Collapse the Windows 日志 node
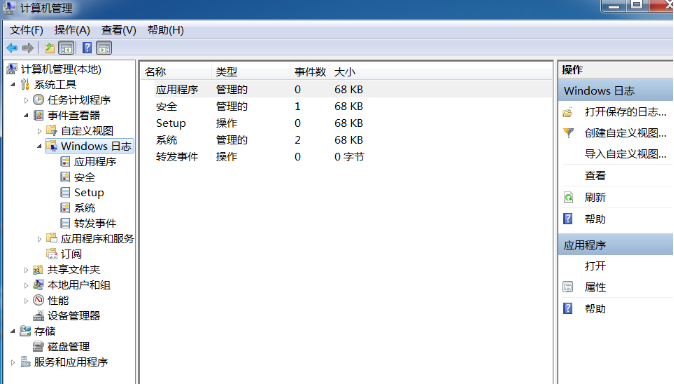Screen dimensions: 674x384 coord(39,147)
